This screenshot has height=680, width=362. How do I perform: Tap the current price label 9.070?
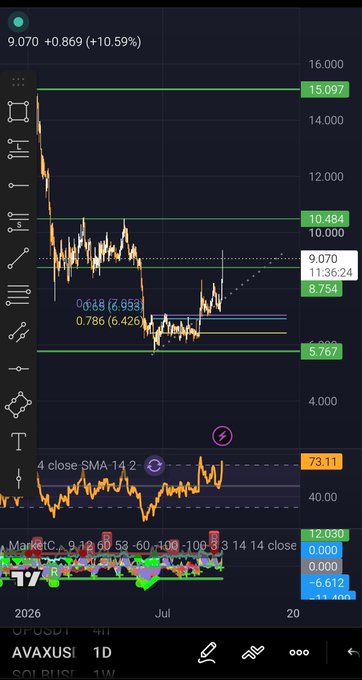coord(329,265)
